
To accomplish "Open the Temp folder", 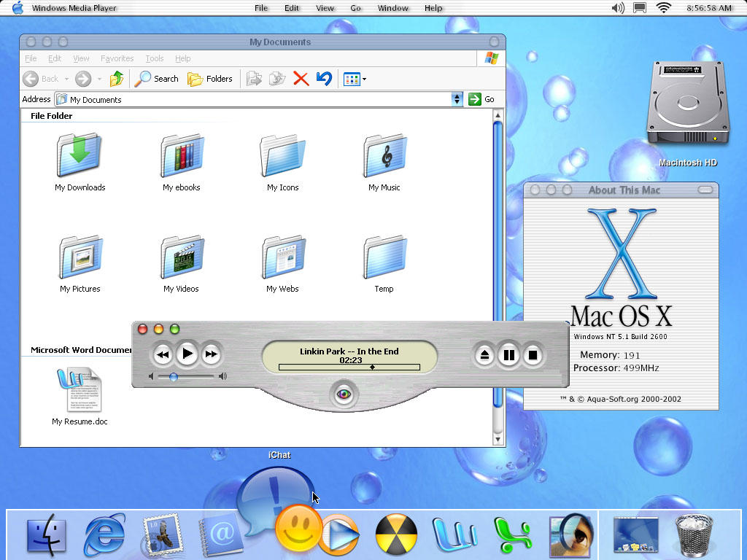I will point(385,257).
